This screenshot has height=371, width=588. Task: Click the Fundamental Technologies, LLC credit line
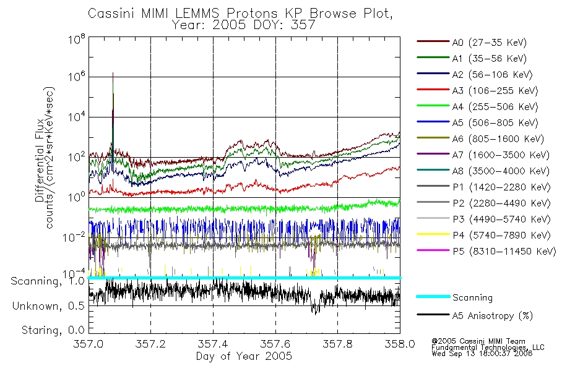[488, 348]
